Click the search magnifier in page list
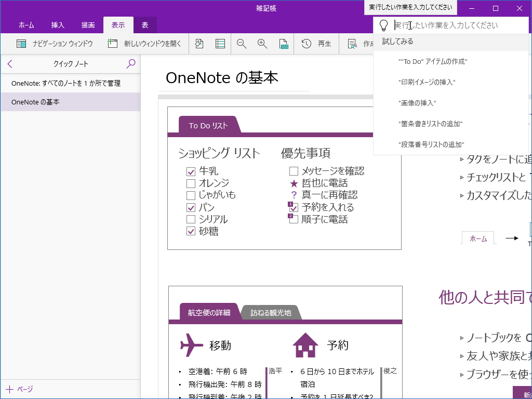Viewport: 532px width, 399px height. coord(130,64)
